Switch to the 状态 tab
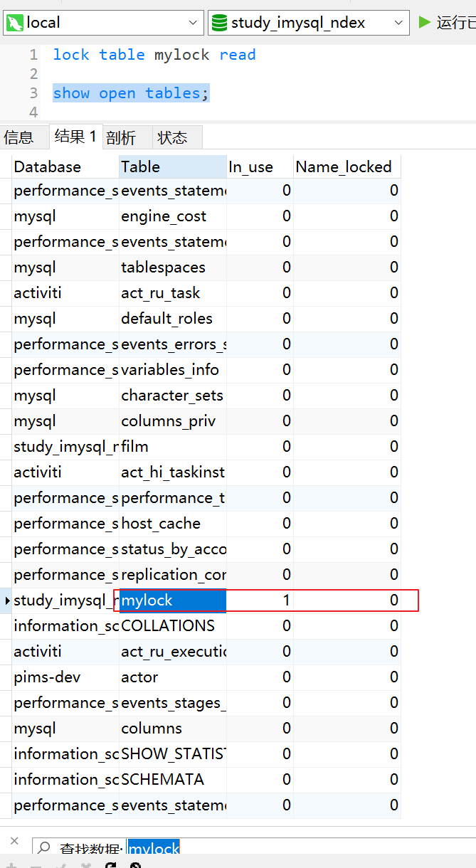 click(x=172, y=137)
